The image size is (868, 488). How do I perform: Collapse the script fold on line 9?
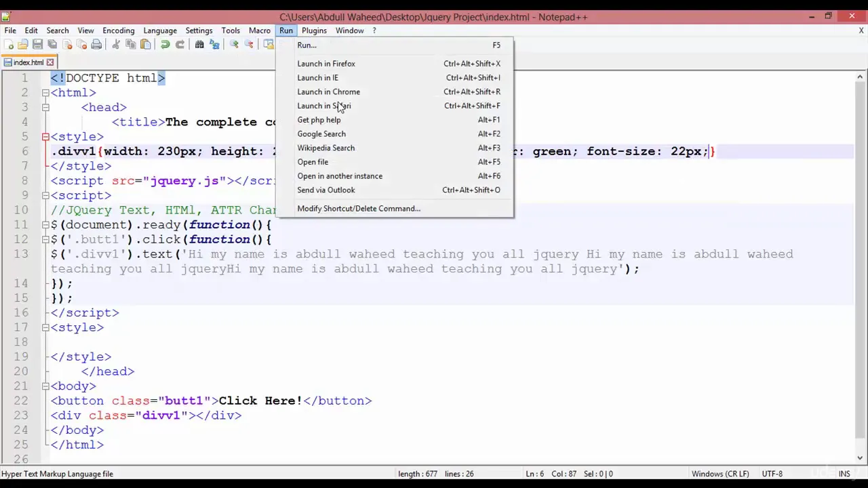tap(45, 195)
